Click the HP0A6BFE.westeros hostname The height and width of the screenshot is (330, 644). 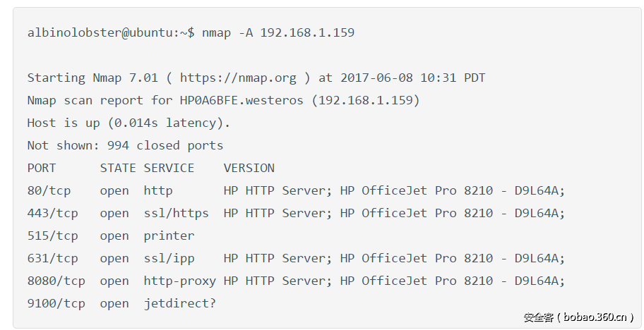[x=238, y=100]
